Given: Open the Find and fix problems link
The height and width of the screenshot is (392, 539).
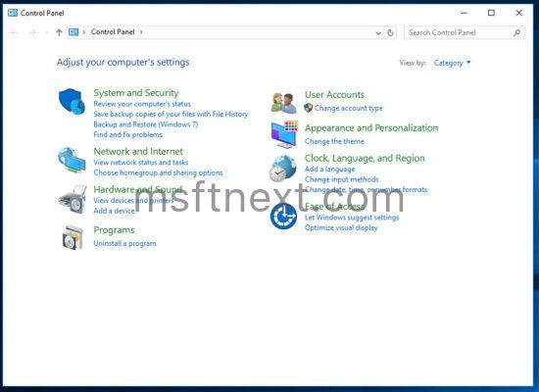Looking at the screenshot, I should 127,135.
